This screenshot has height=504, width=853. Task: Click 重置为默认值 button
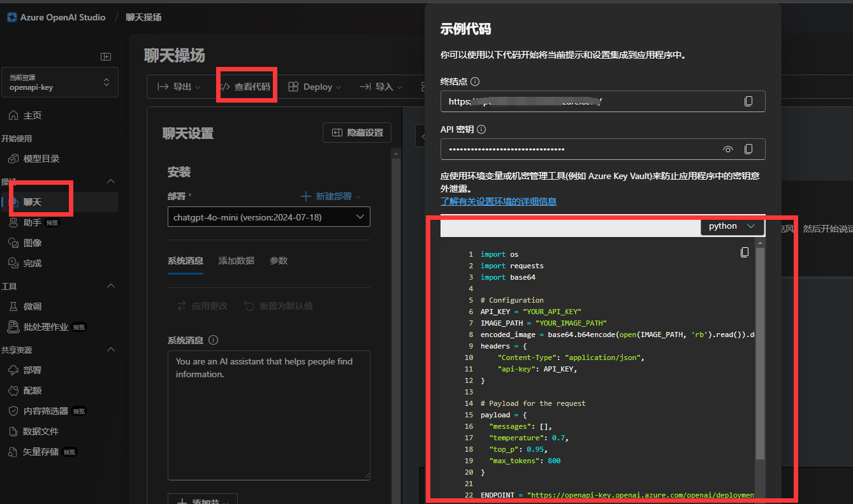(x=278, y=306)
